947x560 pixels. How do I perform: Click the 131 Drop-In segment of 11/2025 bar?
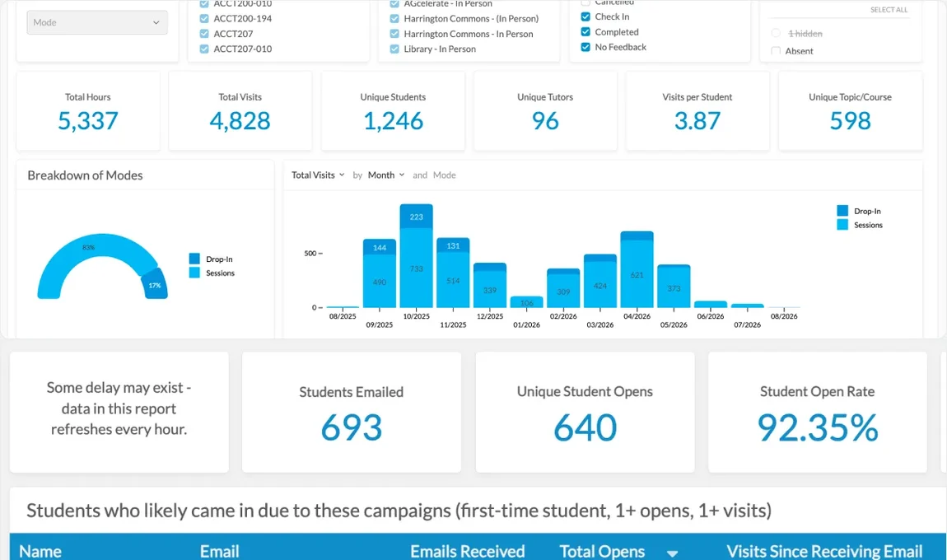pyautogui.click(x=453, y=245)
